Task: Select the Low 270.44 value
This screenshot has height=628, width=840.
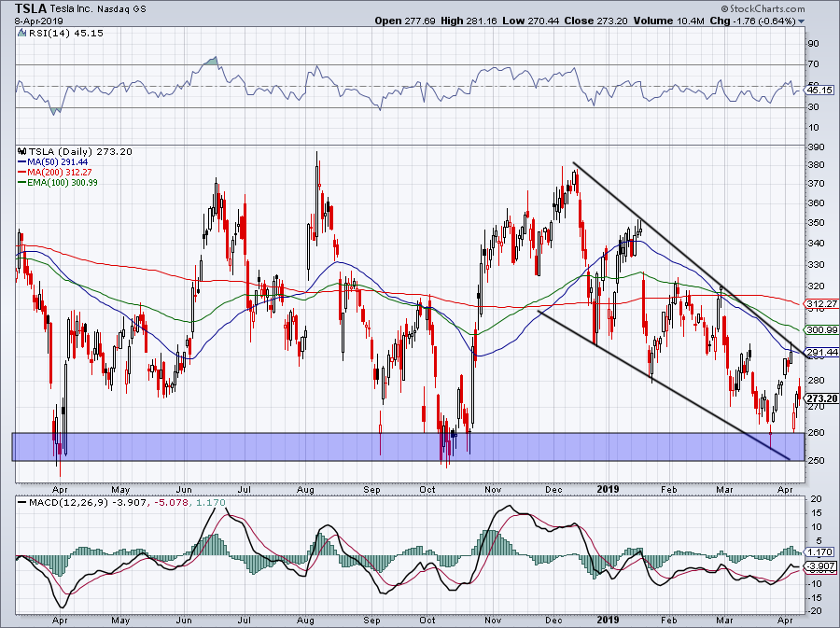Action: click(x=530, y=21)
